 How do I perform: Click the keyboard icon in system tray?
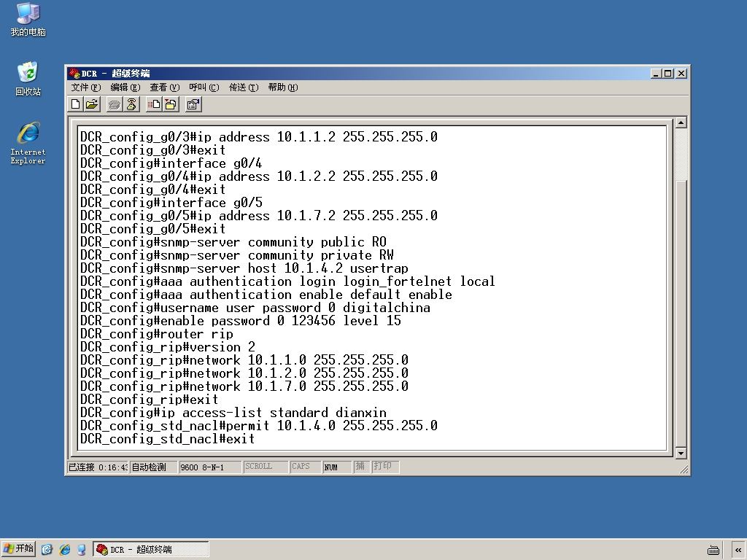point(713,550)
